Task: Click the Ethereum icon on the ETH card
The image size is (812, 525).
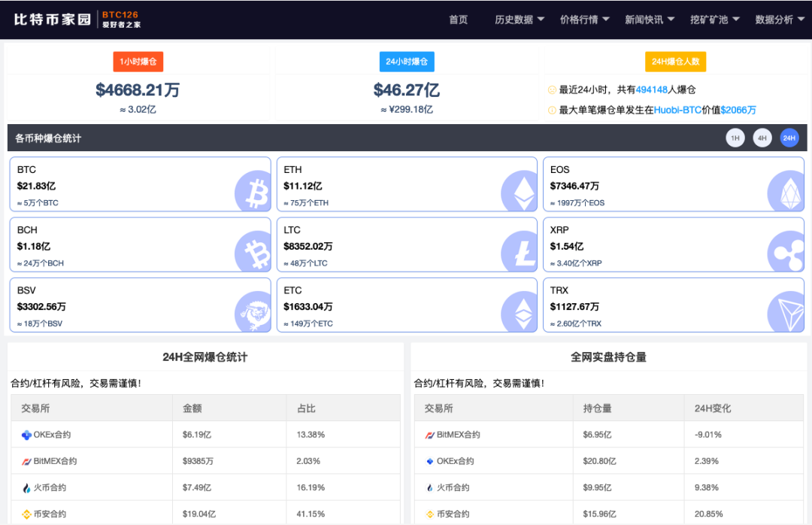Action: 520,192
